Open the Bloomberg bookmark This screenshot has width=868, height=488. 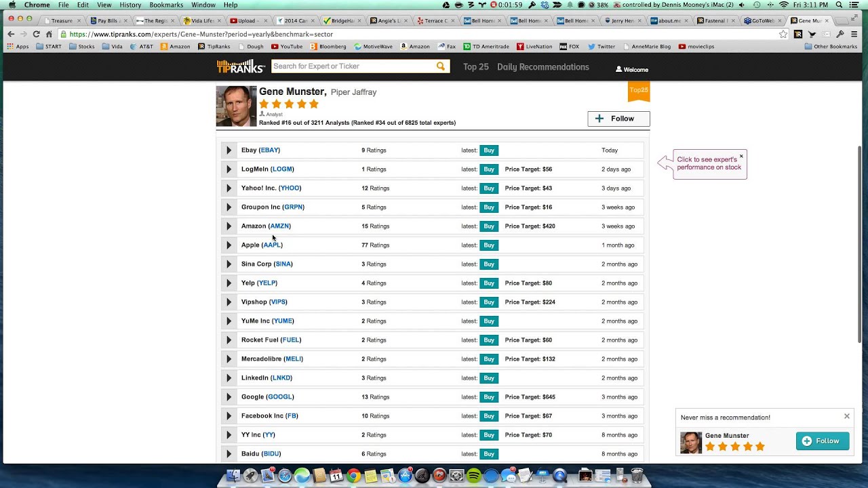[x=328, y=47]
